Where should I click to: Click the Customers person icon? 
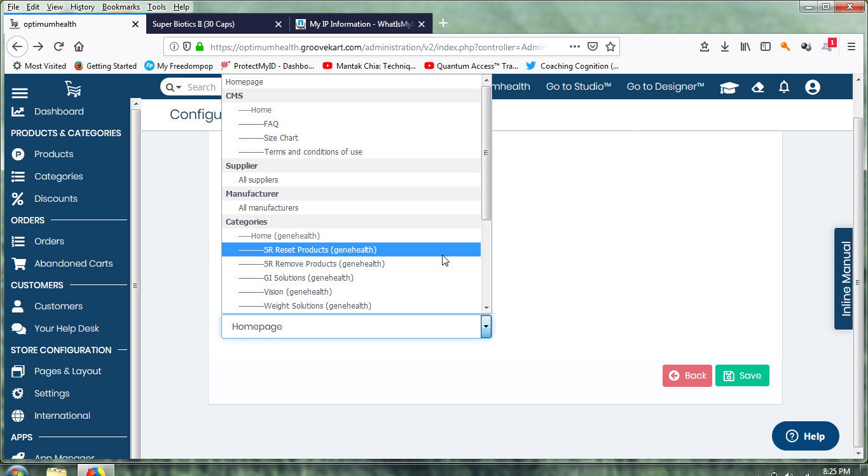click(x=18, y=306)
